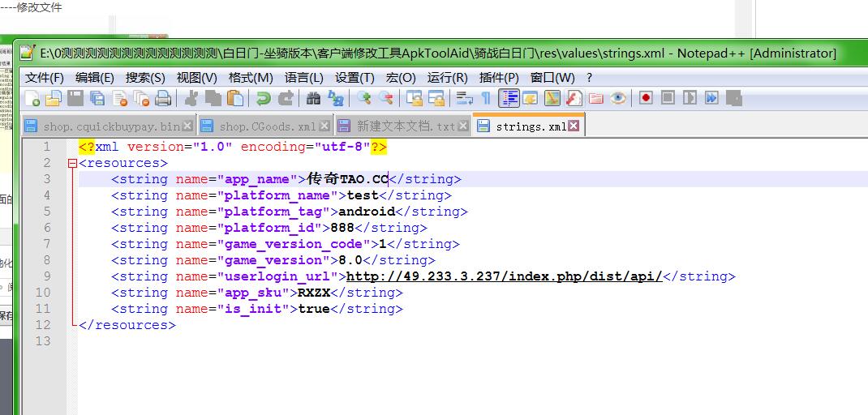Screen dimensions: 868x415
Task: Open the 文件(F) menu
Action: (44, 78)
